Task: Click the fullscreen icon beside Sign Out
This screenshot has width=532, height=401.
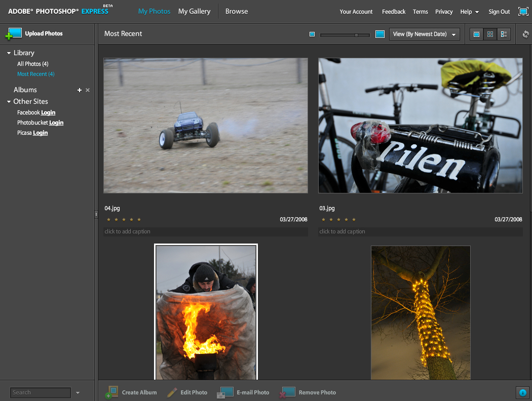Action: [x=523, y=12]
